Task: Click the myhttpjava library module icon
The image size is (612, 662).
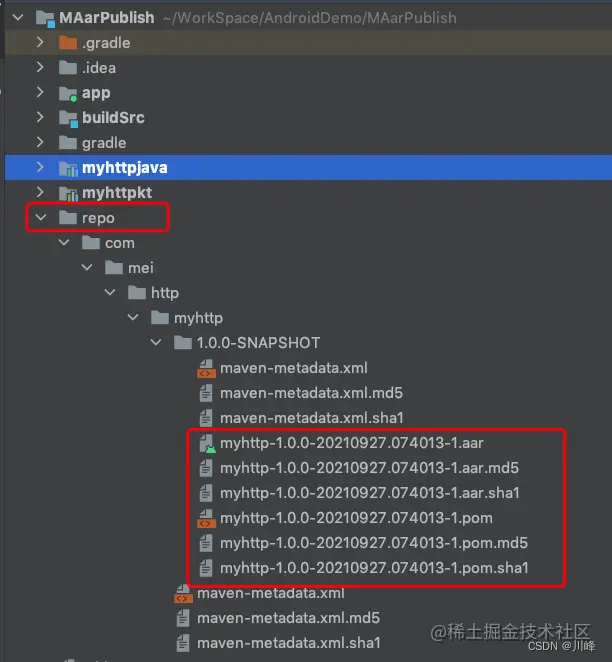Action: (x=68, y=168)
